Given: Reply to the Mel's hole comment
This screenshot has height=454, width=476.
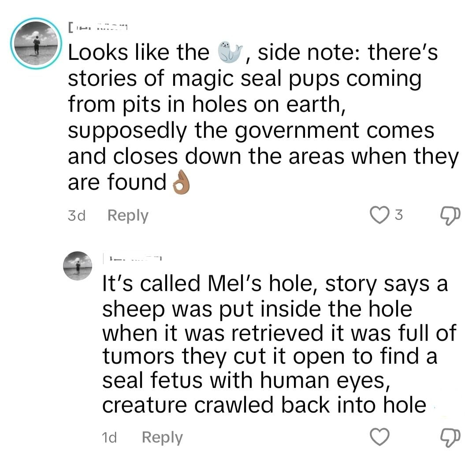Looking at the screenshot, I should click(x=162, y=437).
